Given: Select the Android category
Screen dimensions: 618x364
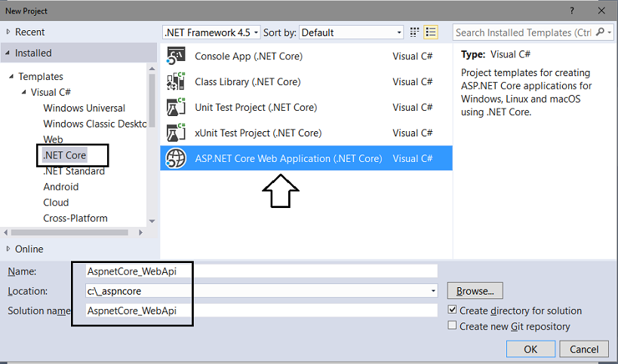Looking at the screenshot, I should (x=60, y=187).
